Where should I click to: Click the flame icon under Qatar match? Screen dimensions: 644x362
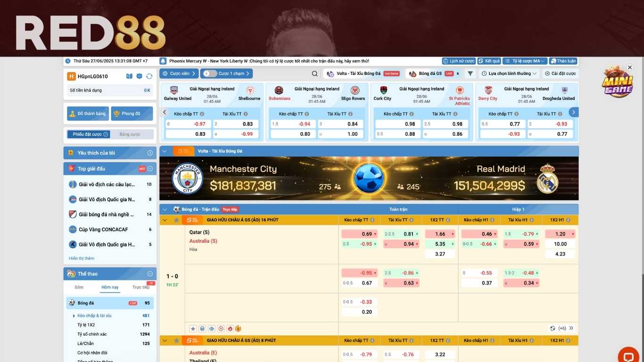pyautogui.click(x=230, y=329)
